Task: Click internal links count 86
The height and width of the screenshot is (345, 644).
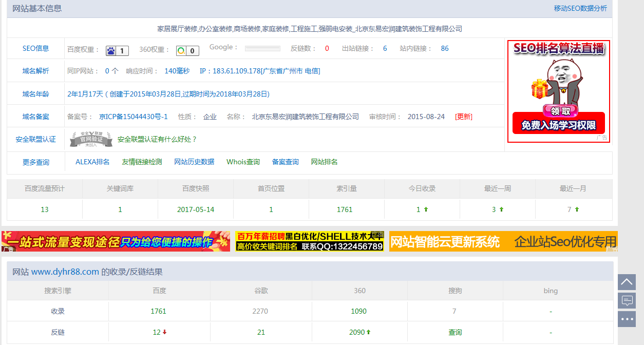Action: [x=445, y=48]
